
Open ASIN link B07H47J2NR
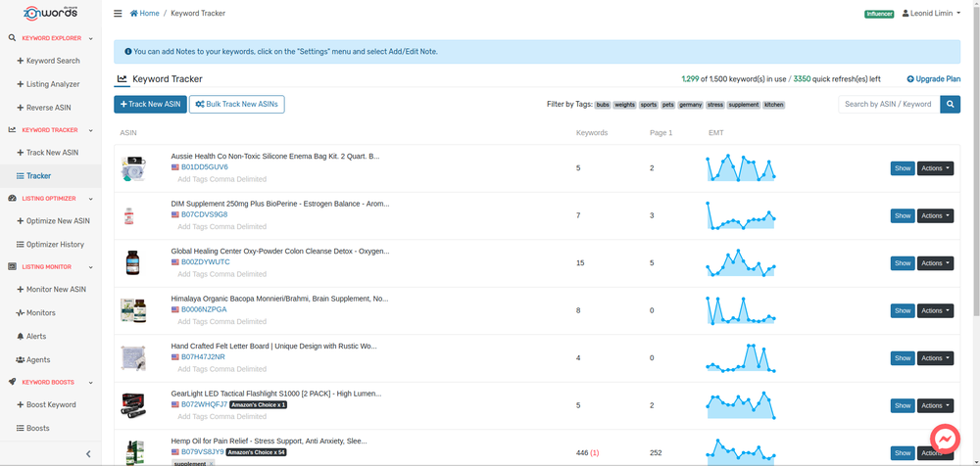click(203, 357)
